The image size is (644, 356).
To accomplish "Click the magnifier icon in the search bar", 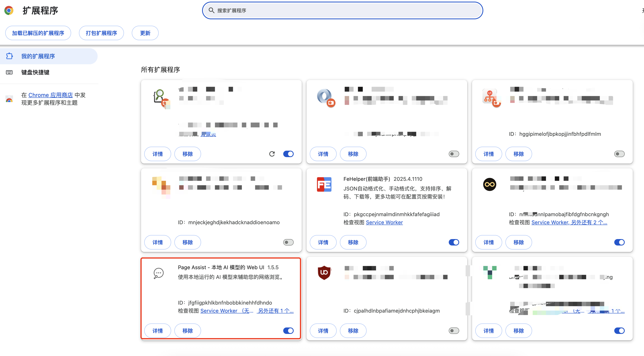I will point(211,10).
